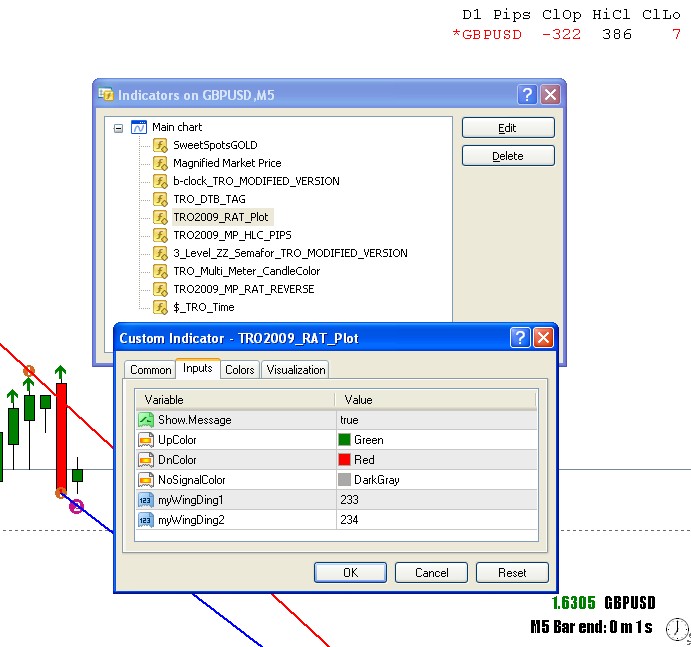691x647 pixels.
Task: Click the myWingDing1 variable name
Action: [191, 500]
